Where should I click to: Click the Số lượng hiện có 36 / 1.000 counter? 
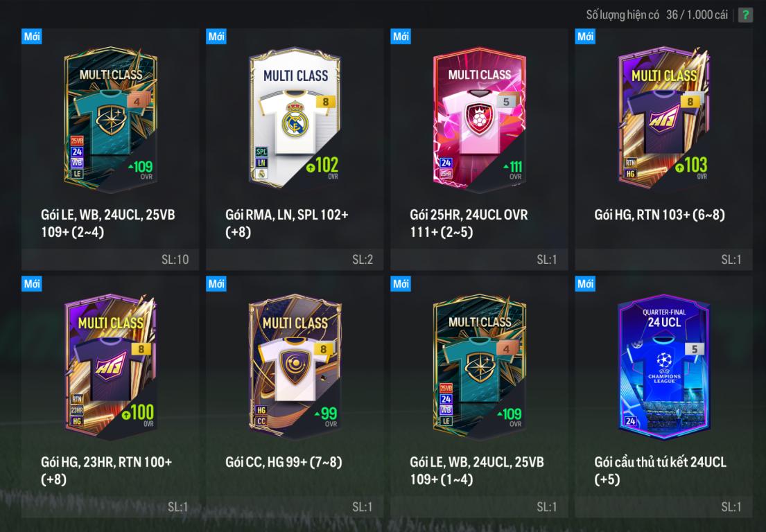(x=657, y=15)
